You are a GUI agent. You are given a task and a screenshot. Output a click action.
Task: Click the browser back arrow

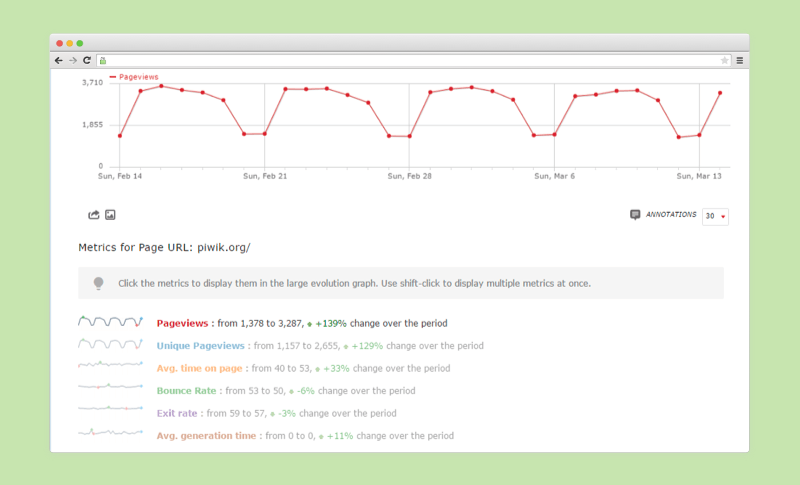[x=59, y=61]
